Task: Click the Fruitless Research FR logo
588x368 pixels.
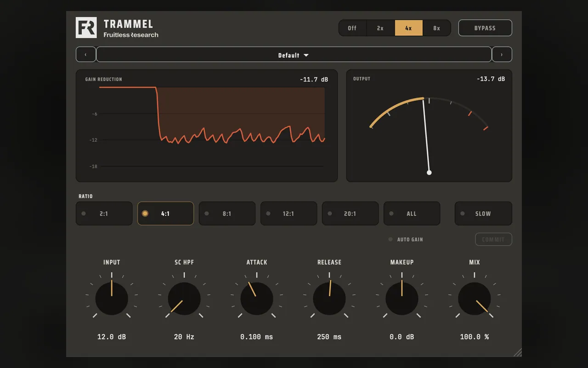Action: (86, 28)
